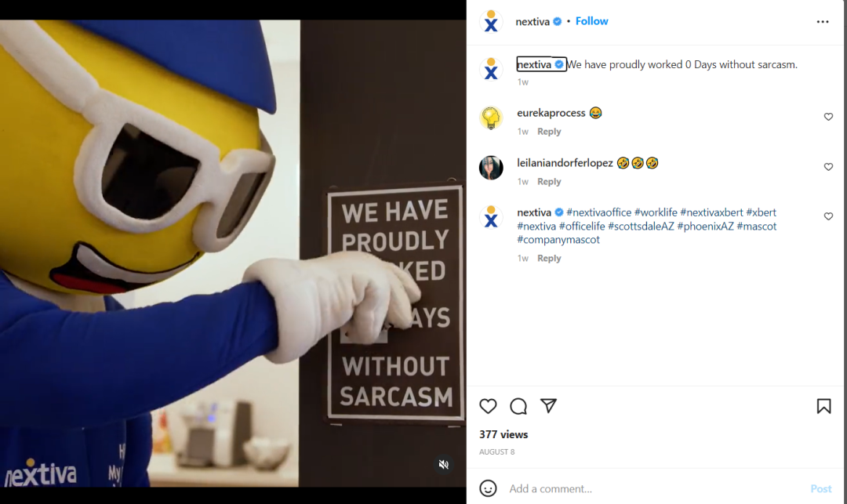The image size is (847, 504).
Task: Like the post with heart icon
Action: click(x=488, y=406)
